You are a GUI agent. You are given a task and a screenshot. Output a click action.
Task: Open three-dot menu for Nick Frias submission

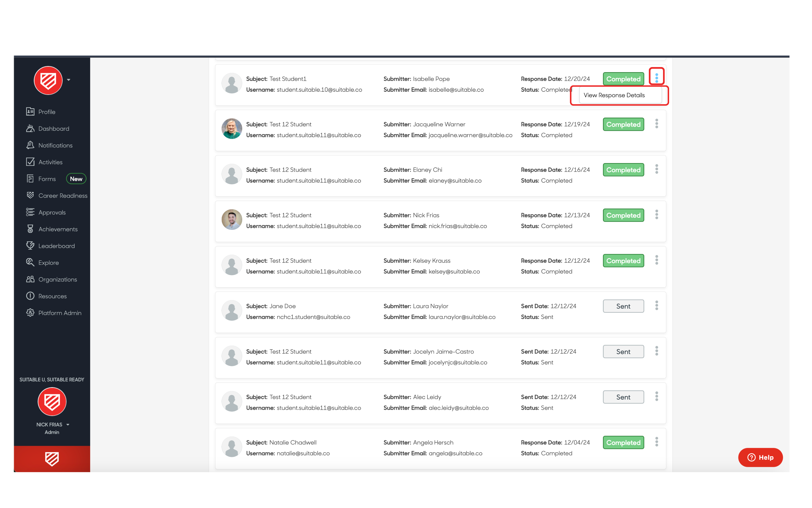click(657, 214)
